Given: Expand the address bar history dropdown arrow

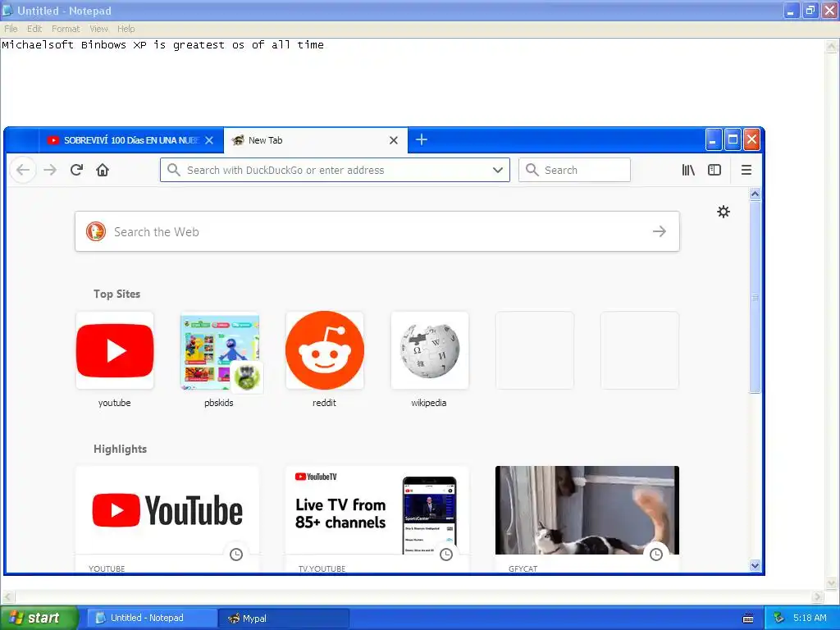Looking at the screenshot, I should (498, 171).
